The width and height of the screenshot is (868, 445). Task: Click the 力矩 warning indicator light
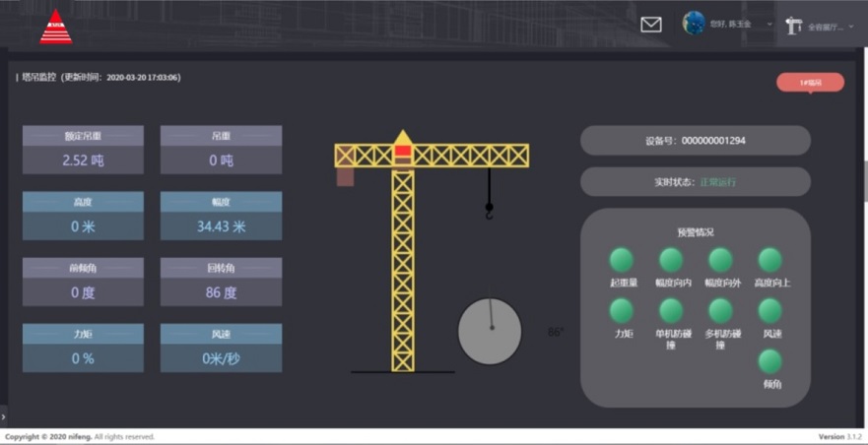(621, 311)
